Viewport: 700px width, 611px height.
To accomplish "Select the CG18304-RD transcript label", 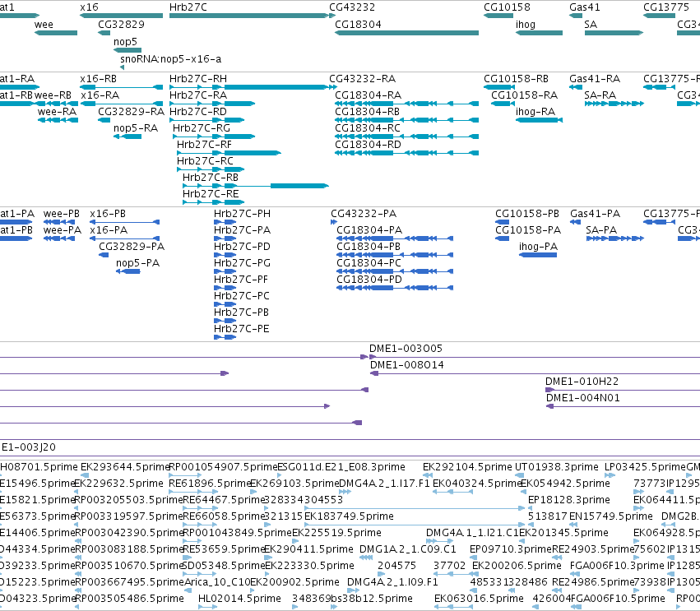I will 369,145.
